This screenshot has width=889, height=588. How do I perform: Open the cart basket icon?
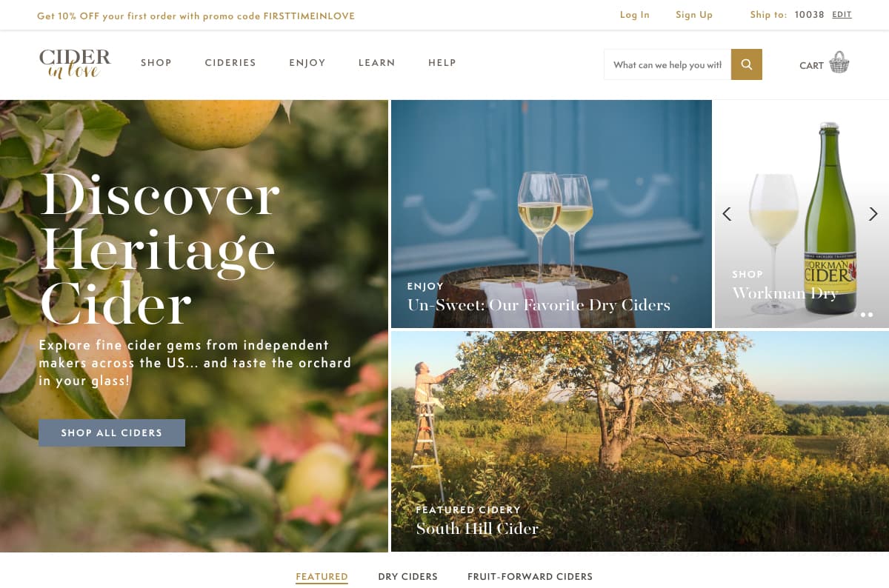[x=839, y=63]
